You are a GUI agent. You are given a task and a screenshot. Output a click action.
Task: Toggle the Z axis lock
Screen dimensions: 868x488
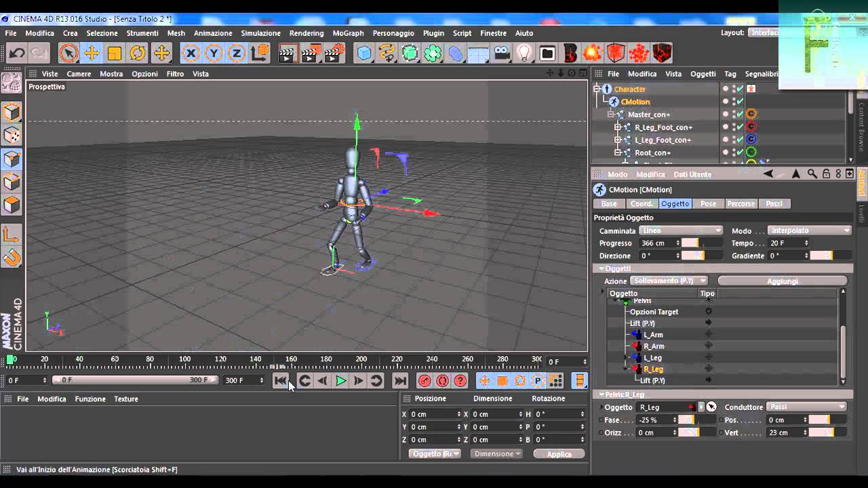click(237, 53)
